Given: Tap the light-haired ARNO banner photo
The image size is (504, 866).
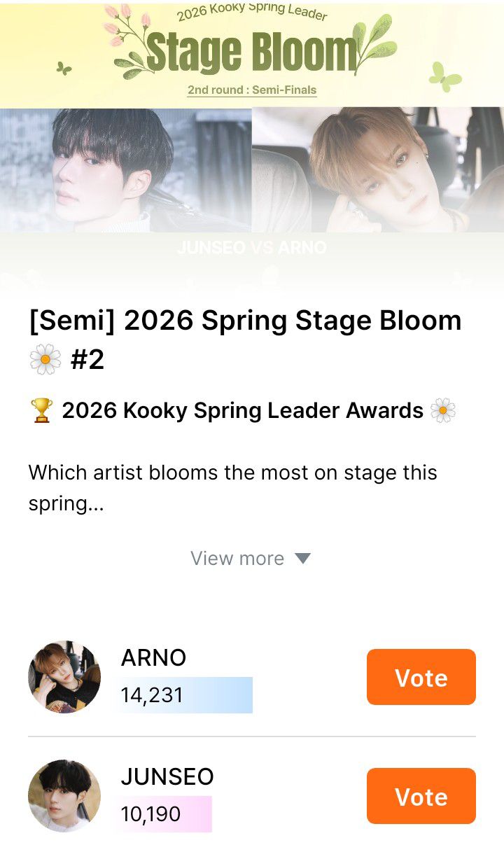Looking at the screenshot, I should pos(378,169).
